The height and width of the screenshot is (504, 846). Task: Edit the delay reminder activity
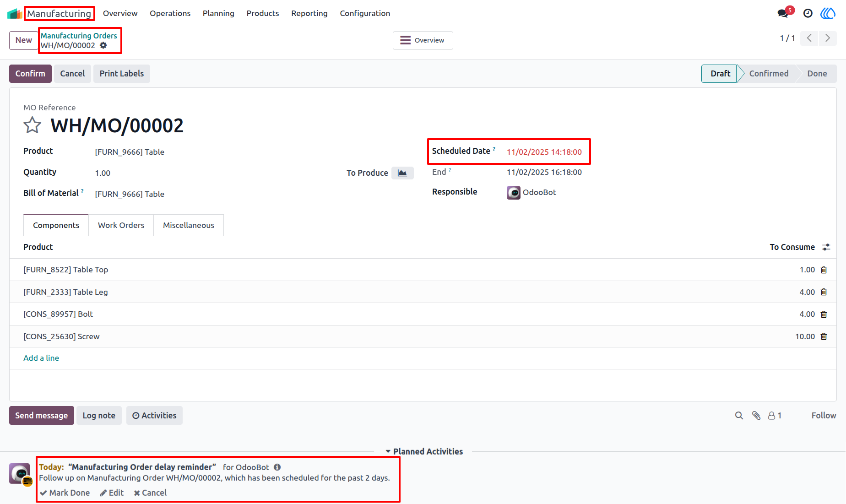click(112, 493)
